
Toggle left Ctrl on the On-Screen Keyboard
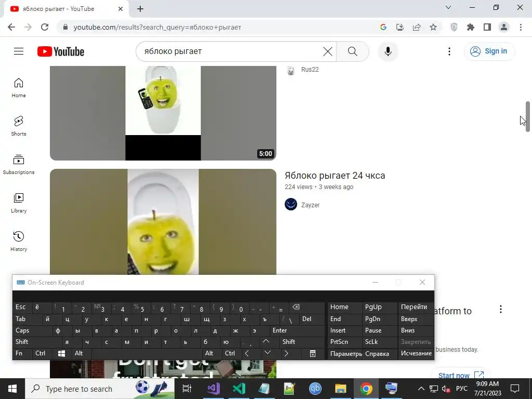pos(42,353)
